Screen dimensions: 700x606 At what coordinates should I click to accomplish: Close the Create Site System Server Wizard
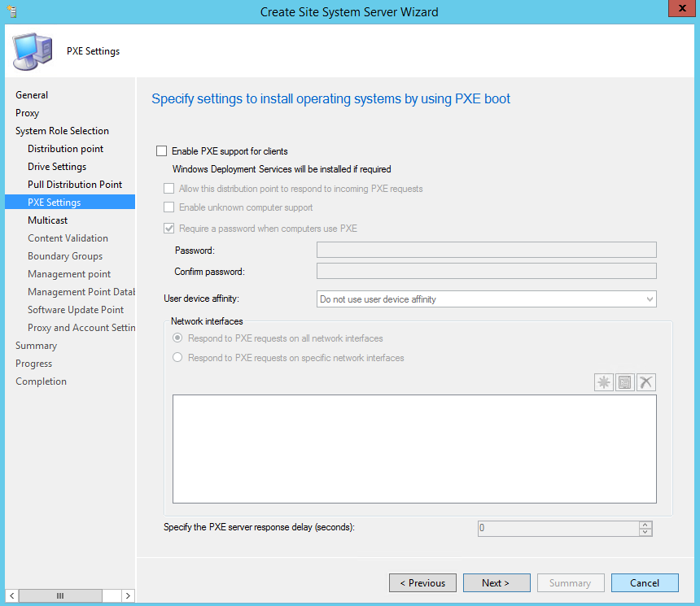click(682, 8)
